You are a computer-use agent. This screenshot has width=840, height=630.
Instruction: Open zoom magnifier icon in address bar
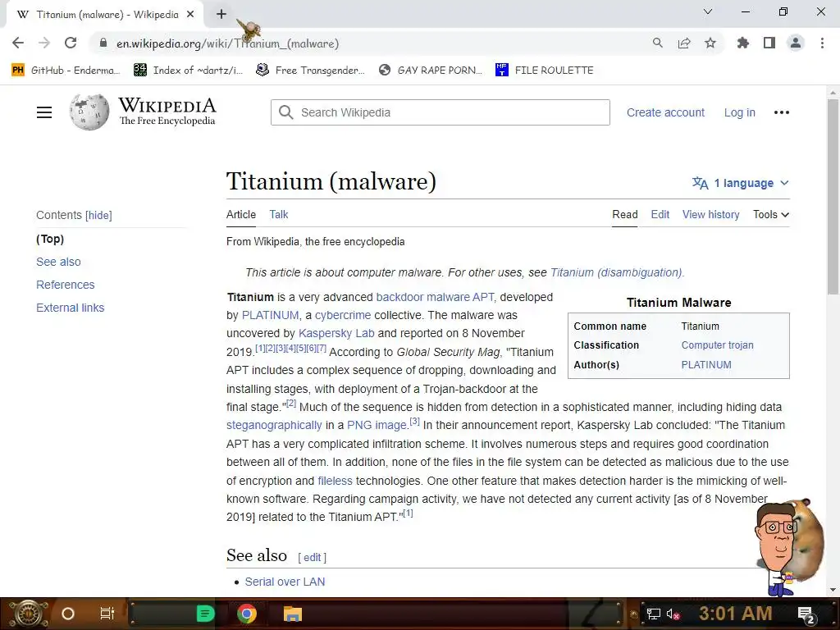(657, 43)
